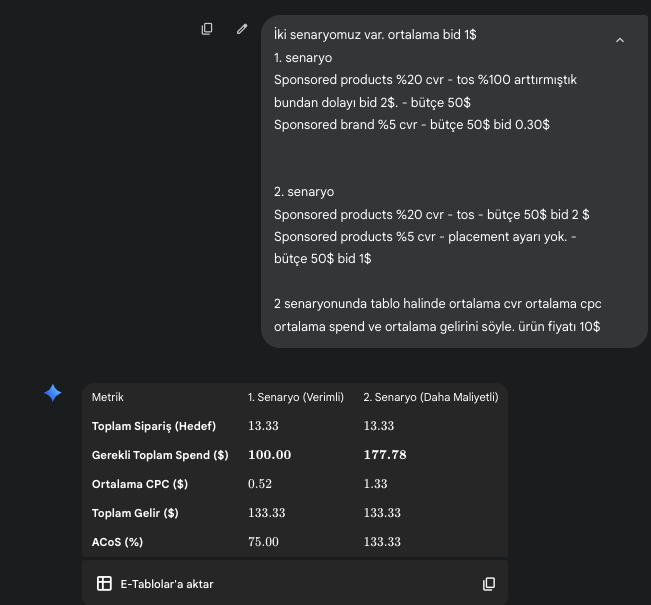Click the Toplam Sipariş (Hedef) row label
The image size is (651, 605).
pyautogui.click(x=154, y=426)
